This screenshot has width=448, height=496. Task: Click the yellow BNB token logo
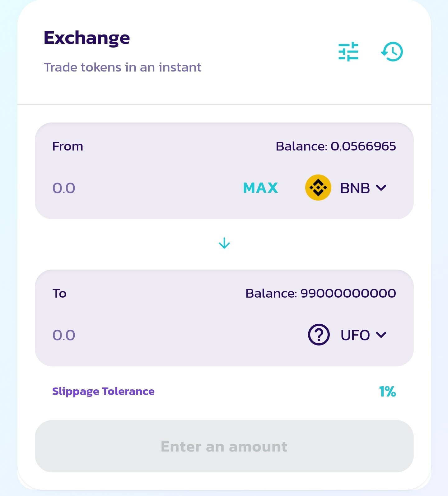[x=318, y=188]
